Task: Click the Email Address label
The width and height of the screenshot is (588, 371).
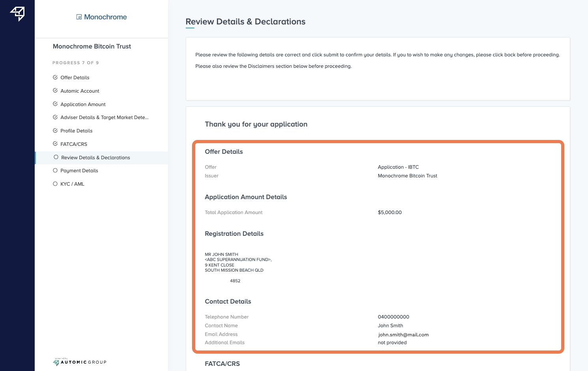Action: (221, 334)
